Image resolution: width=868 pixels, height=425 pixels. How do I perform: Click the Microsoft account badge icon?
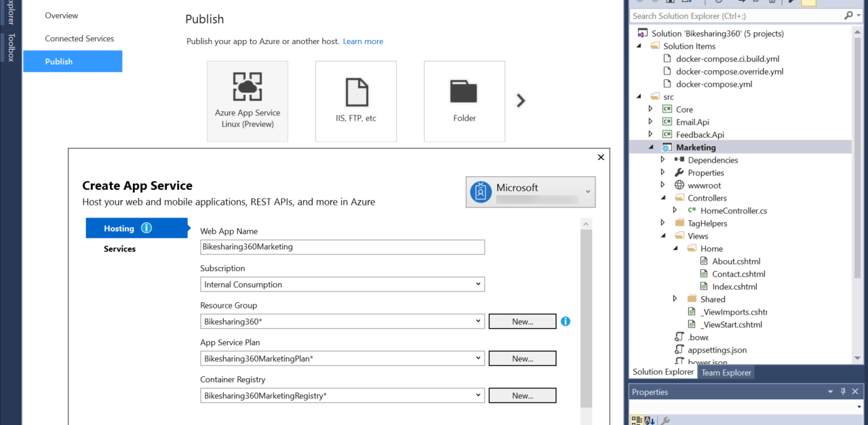pyautogui.click(x=481, y=193)
